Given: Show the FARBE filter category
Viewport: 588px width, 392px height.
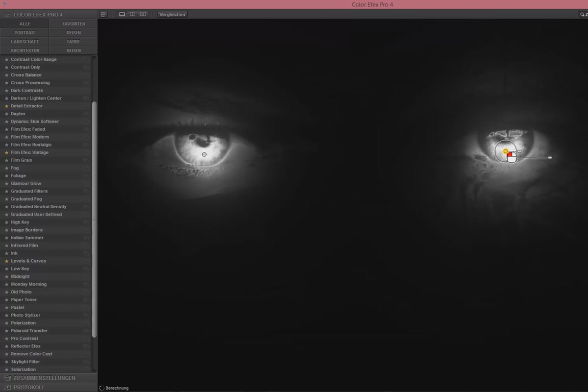Looking at the screenshot, I should pyautogui.click(x=73, y=42).
